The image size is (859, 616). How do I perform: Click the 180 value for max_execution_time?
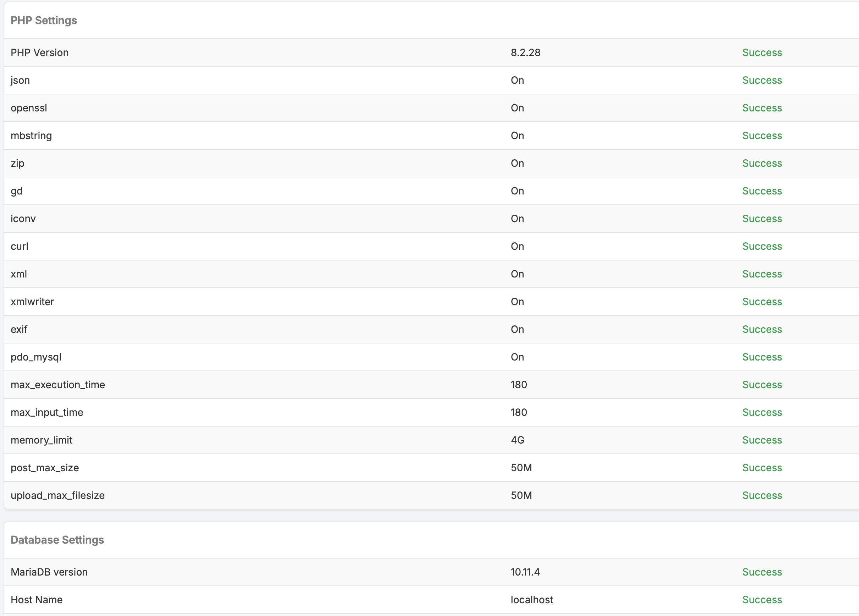pos(519,385)
